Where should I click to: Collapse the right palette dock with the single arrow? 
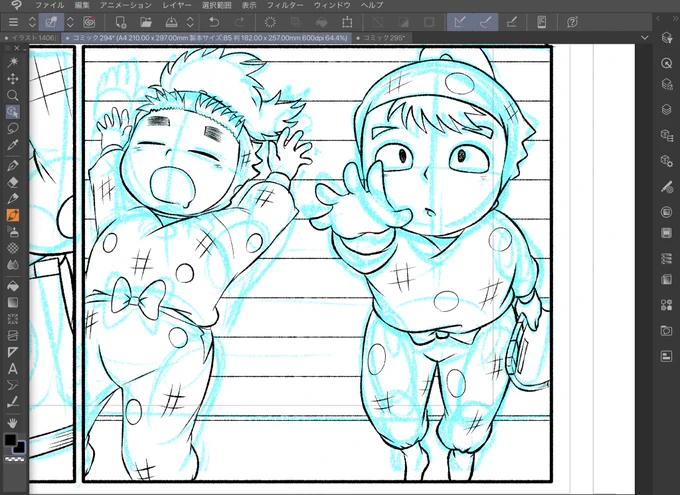click(x=658, y=19)
